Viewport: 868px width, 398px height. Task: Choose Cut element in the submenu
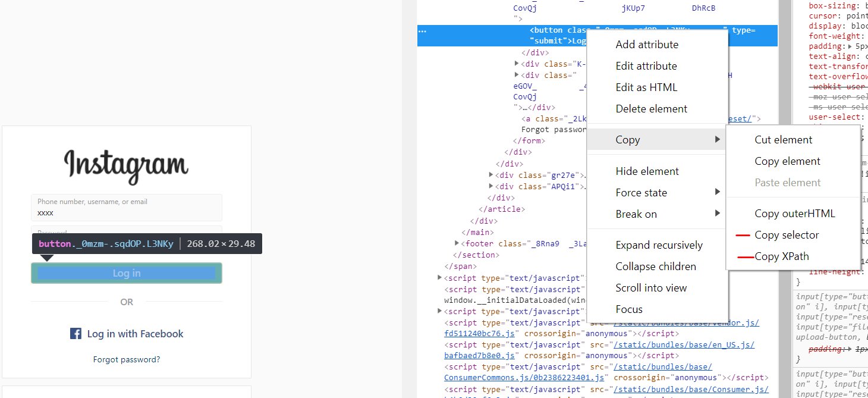783,140
